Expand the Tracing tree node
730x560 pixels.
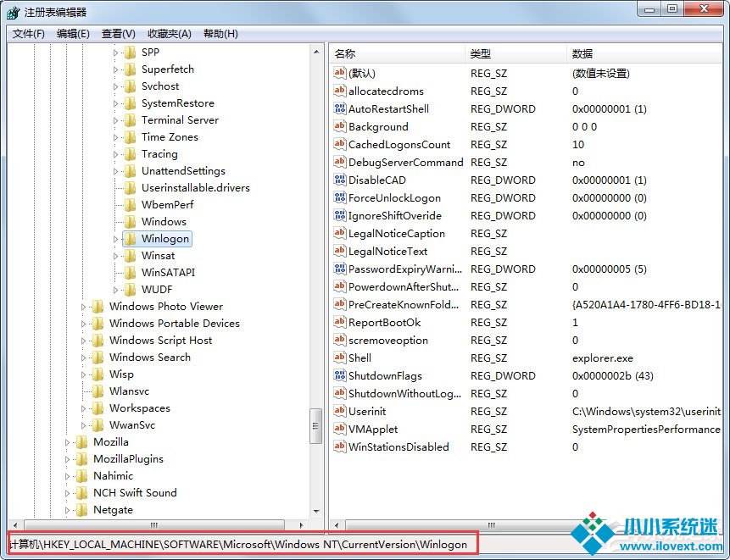pyautogui.click(x=115, y=154)
